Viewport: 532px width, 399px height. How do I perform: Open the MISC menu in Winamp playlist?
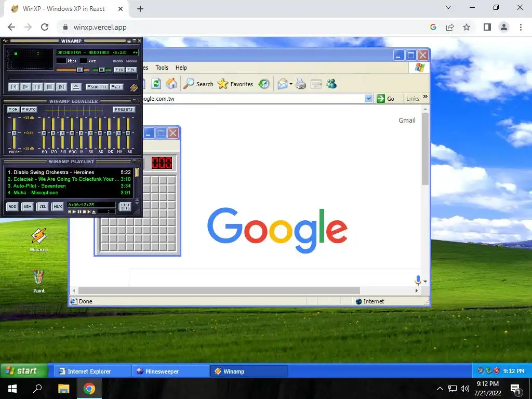point(58,206)
